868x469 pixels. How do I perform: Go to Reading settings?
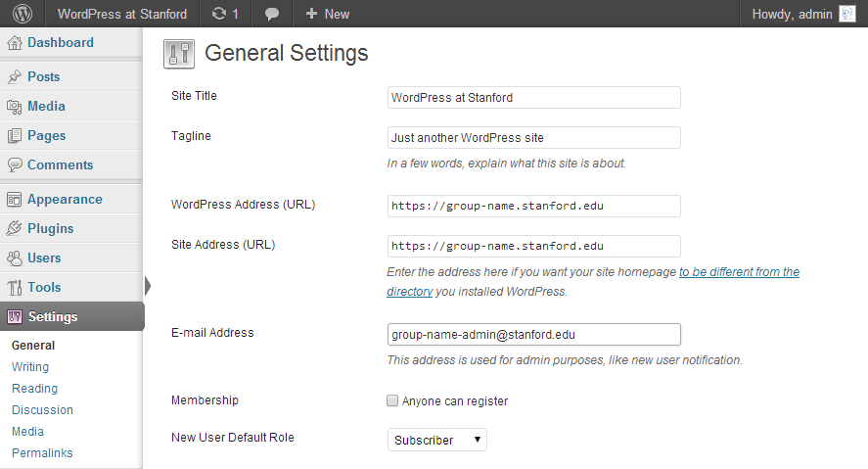click(35, 389)
